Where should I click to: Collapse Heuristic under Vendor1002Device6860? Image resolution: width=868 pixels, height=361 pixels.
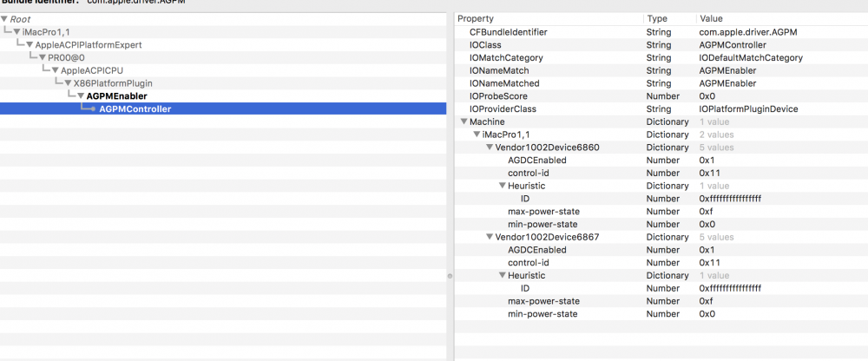502,186
